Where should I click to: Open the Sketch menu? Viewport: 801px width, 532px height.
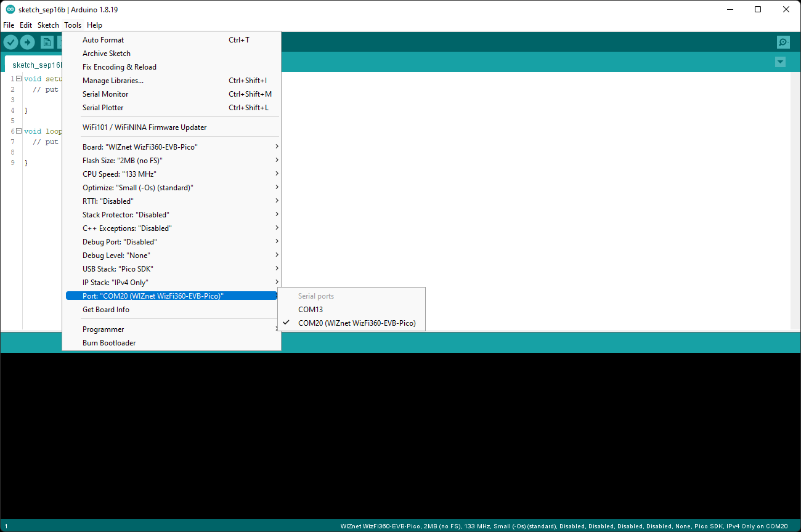coord(48,25)
